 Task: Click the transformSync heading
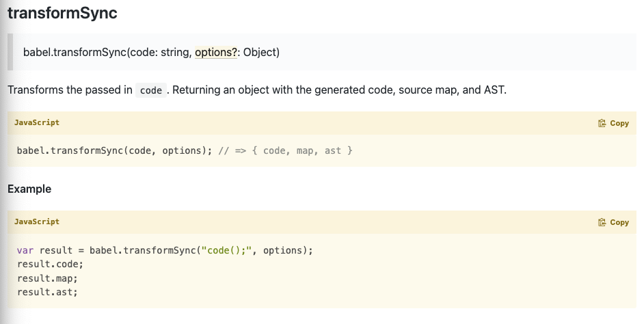pyautogui.click(x=62, y=13)
